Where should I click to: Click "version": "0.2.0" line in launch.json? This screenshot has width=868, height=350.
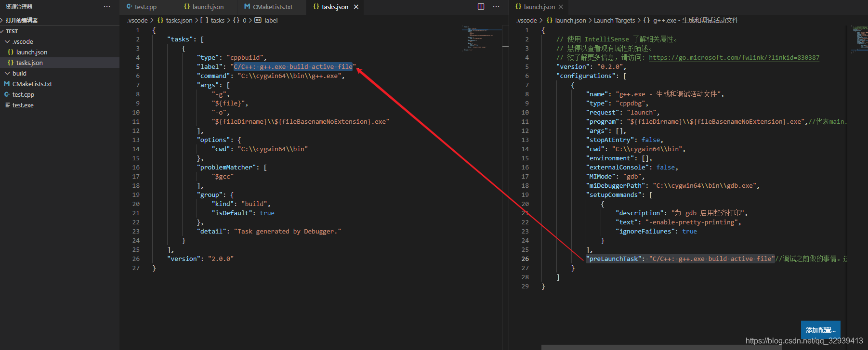pos(591,66)
